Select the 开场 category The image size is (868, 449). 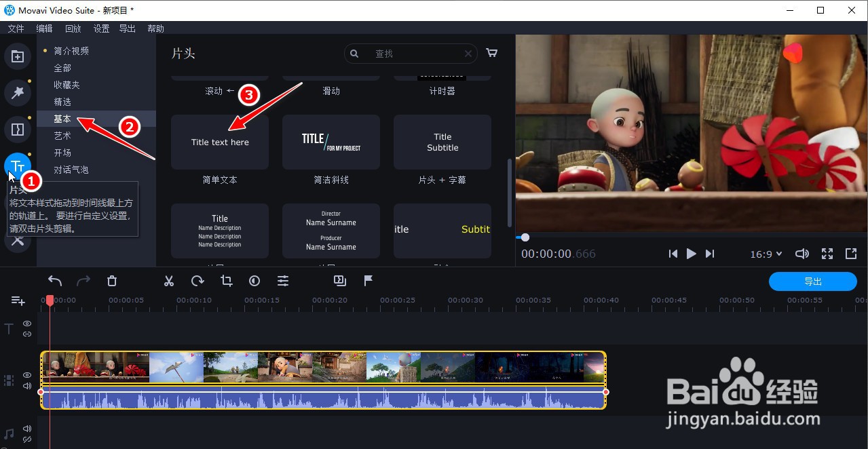coord(62,153)
